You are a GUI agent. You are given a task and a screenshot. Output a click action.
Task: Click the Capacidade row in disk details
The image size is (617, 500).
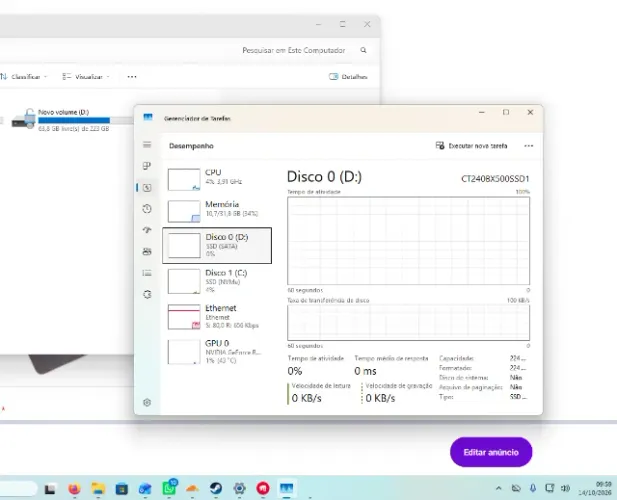(x=482, y=358)
